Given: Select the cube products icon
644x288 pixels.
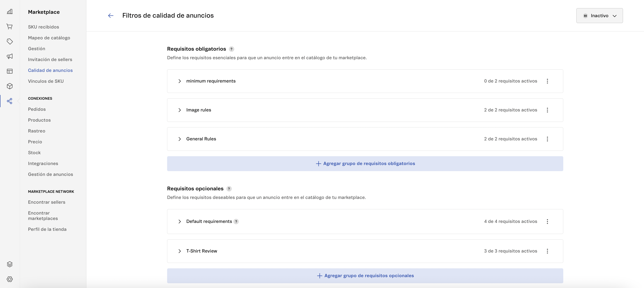Looking at the screenshot, I should (10, 86).
